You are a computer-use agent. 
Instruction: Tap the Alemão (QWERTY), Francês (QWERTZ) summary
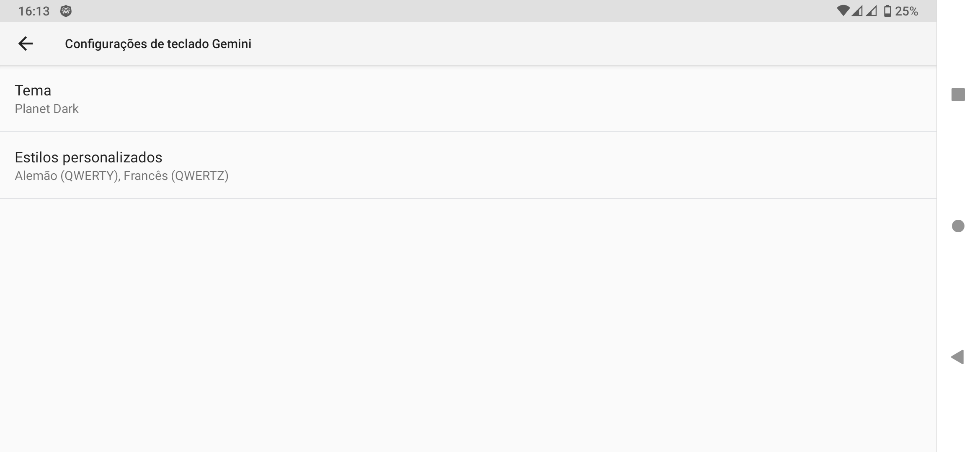point(121,176)
